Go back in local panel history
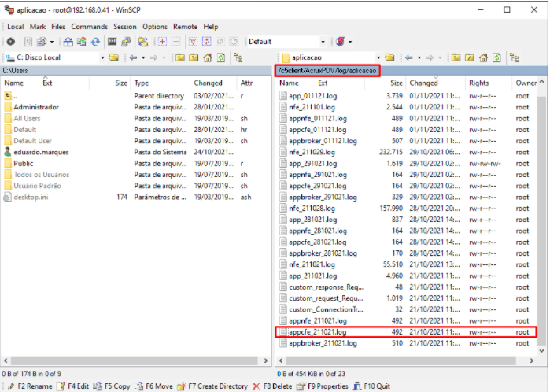This screenshot has width=550, height=392. point(133,57)
